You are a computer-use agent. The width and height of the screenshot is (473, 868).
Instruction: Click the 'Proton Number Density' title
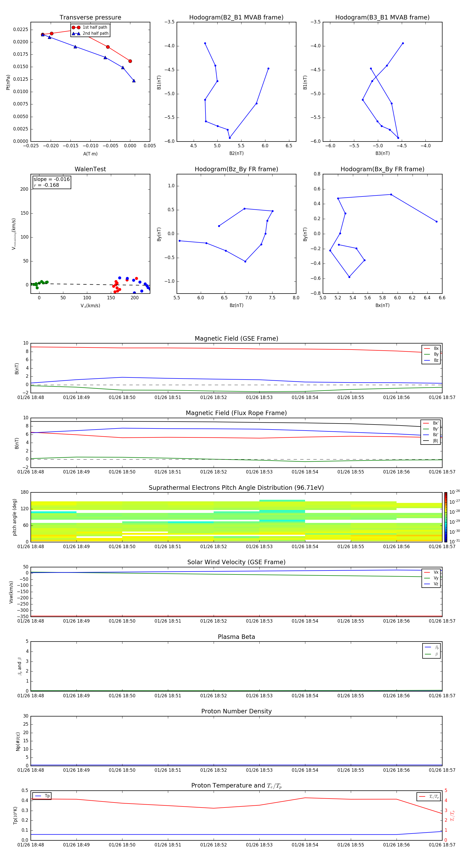[x=236, y=711]
